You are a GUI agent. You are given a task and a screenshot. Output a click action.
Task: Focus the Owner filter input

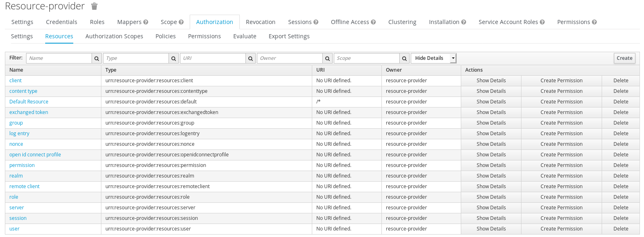(x=290, y=58)
